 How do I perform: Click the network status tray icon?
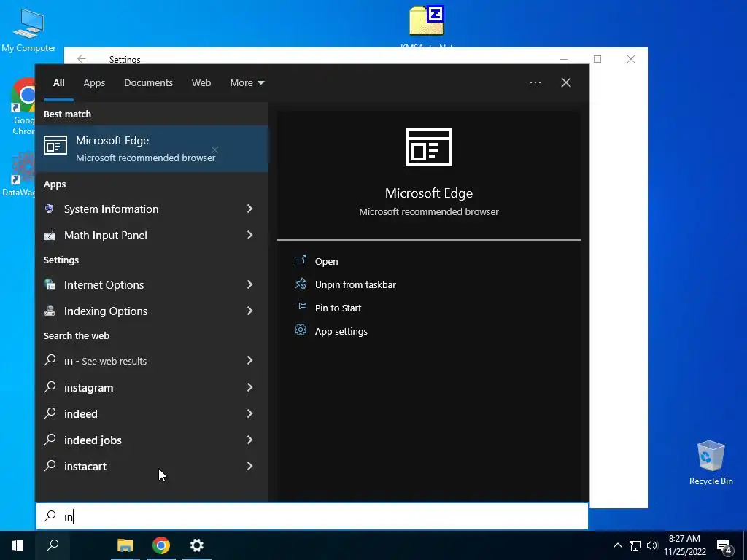point(635,545)
